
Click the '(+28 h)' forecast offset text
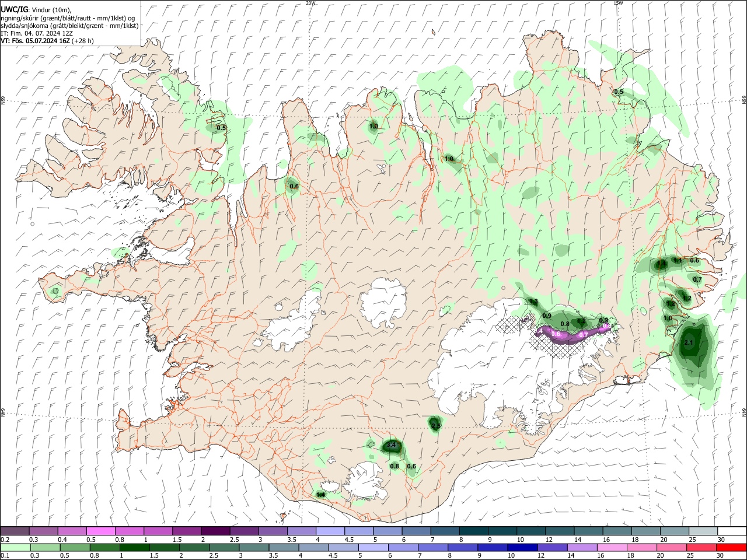click(x=83, y=41)
